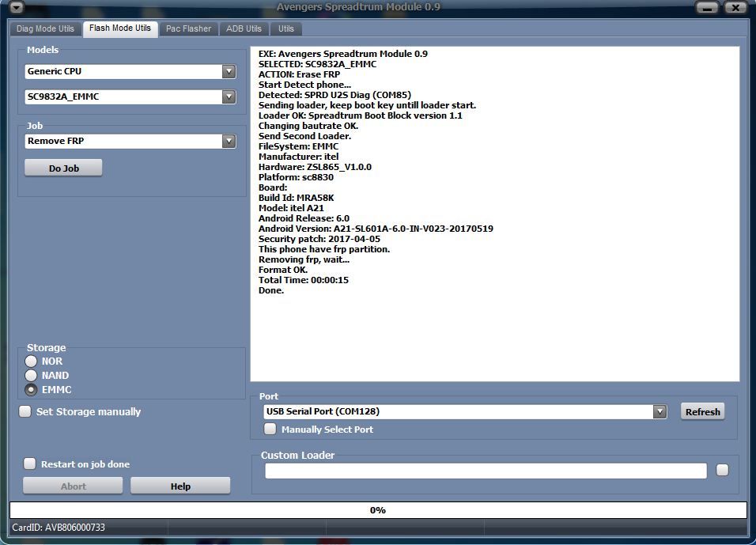The width and height of the screenshot is (756, 545).
Task: Click the Do Job button
Action: pyautogui.click(x=63, y=168)
